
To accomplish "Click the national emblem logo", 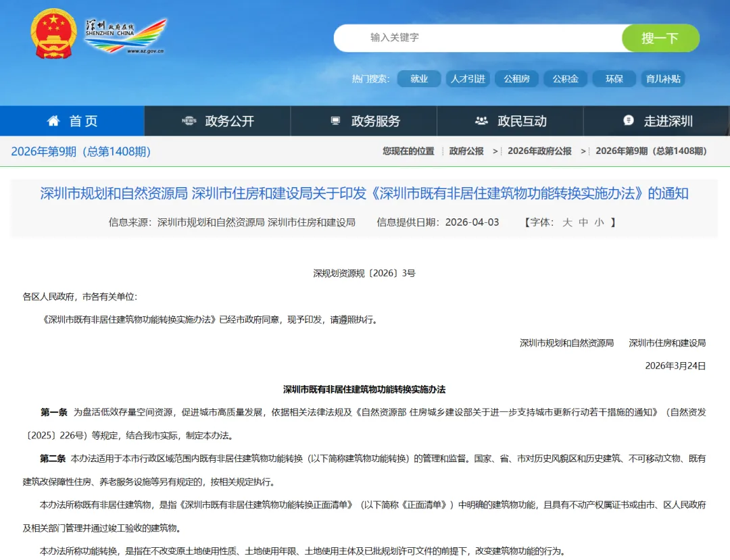I will [53, 34].
